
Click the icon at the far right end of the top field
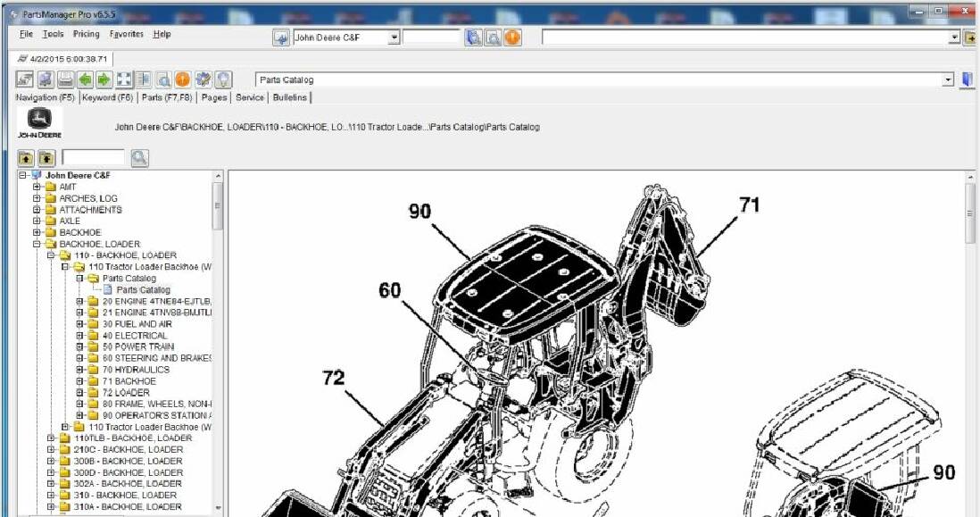(x=970, y=38)
